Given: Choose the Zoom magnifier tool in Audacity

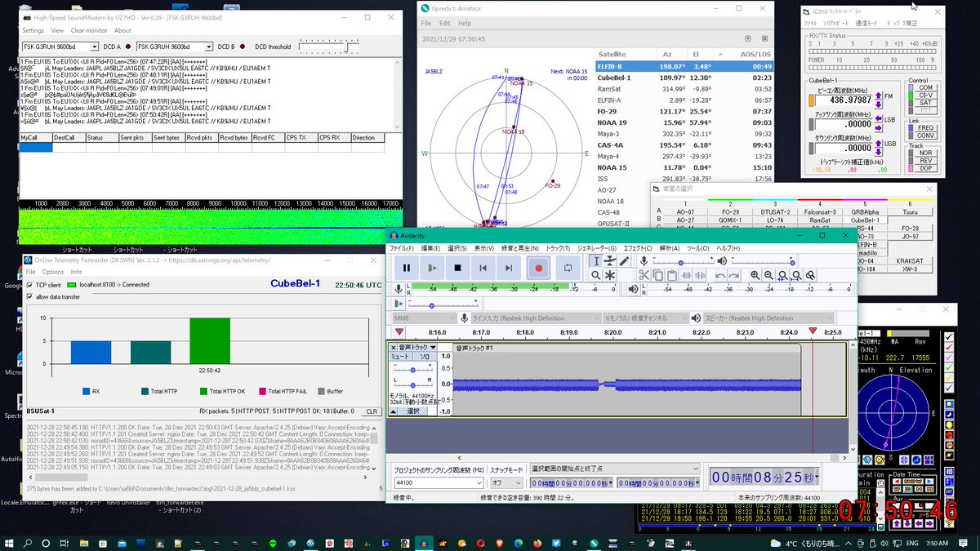Looking at the screenshot, I should 596,275.
